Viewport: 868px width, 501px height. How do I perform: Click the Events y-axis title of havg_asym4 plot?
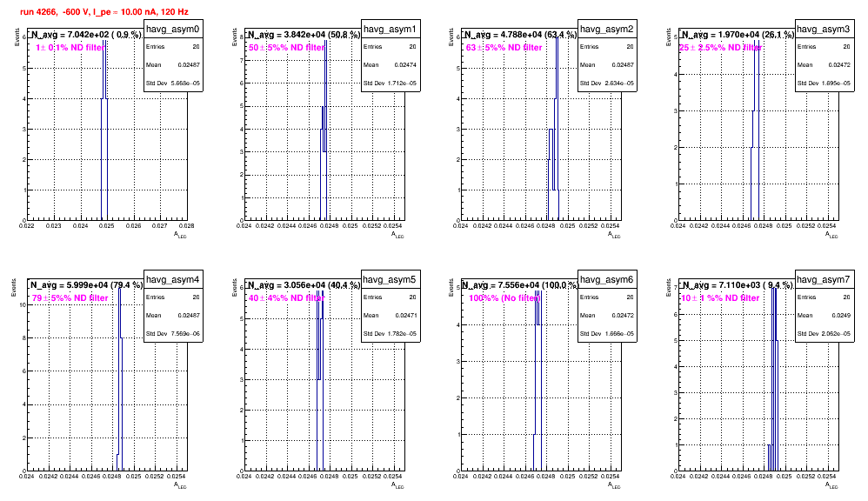pos(15,287)
